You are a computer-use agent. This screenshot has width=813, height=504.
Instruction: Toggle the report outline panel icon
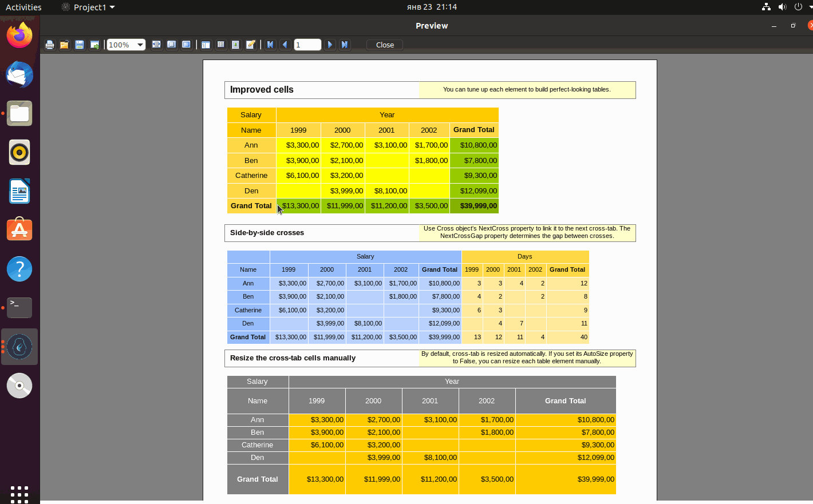(206, 45)
